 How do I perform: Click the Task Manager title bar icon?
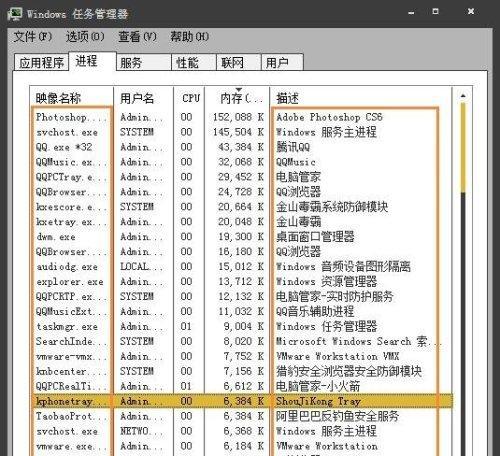(15, 14)
